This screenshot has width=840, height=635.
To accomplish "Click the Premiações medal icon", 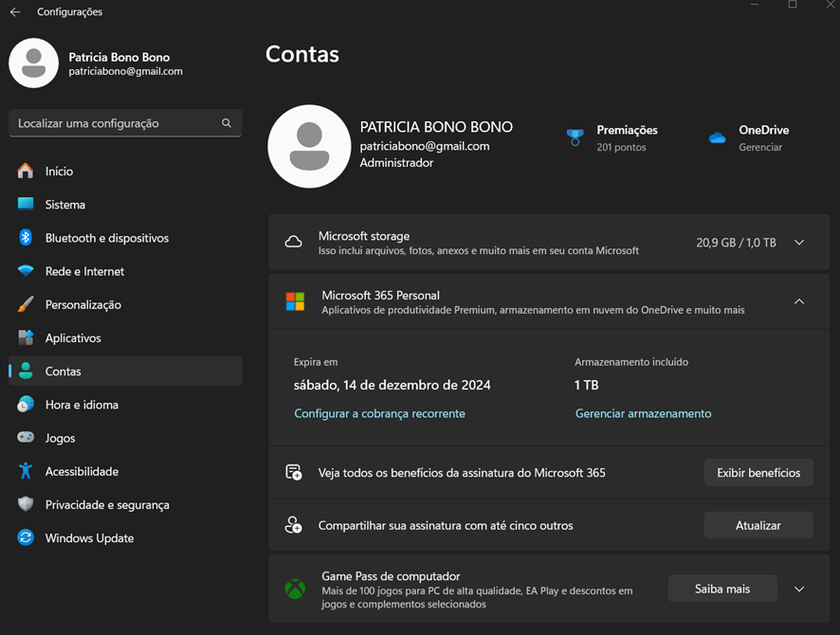I will pyautogui.click(x=575, y=137).
